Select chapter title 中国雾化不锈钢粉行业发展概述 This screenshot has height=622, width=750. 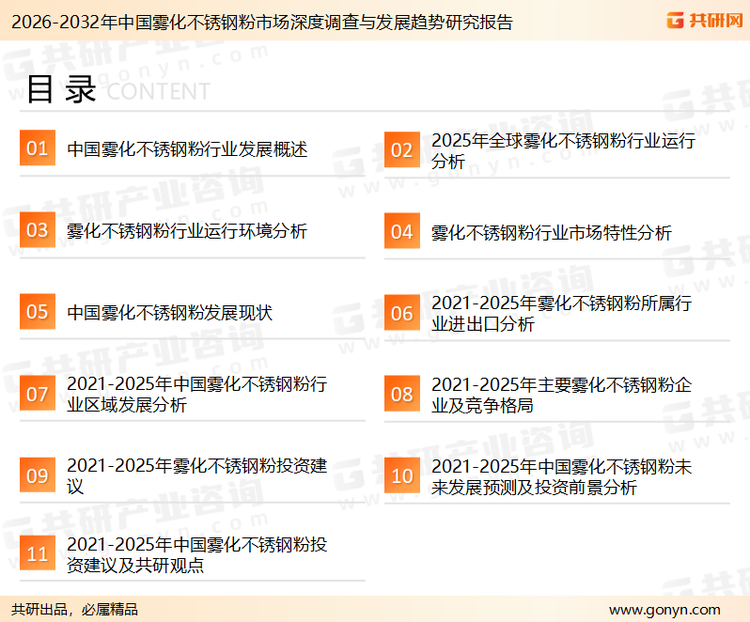(x=187, y=149)
